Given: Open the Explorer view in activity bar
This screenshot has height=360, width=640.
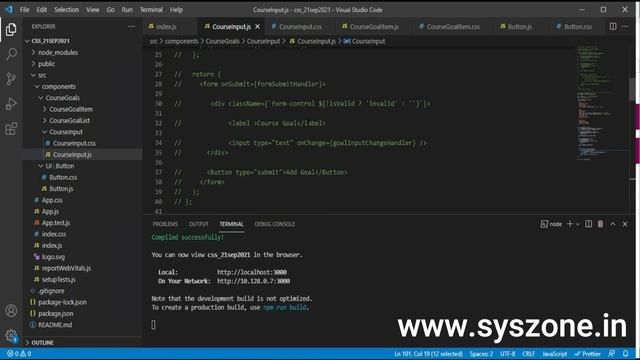Looking at the screenshot, I should point(11,29).
